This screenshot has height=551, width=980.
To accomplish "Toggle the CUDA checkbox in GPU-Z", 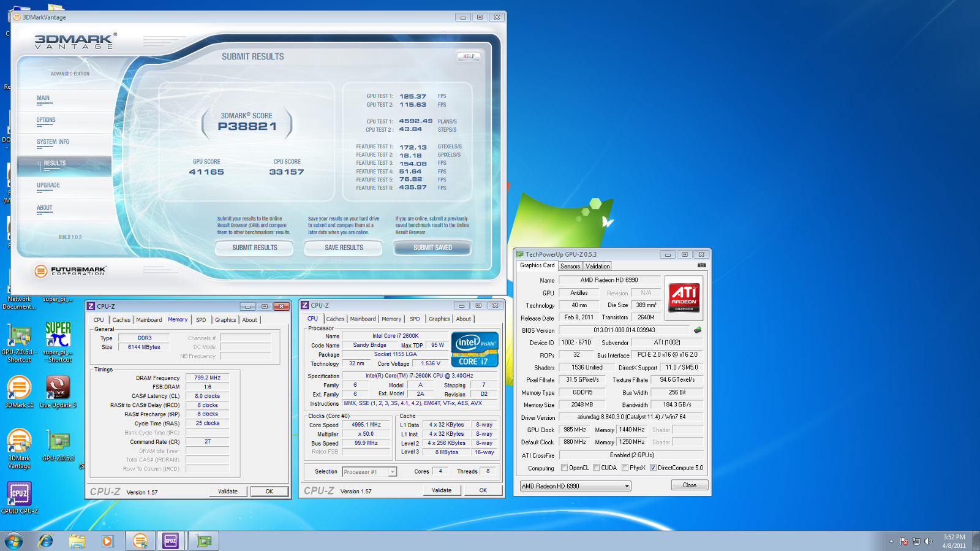I will click(x=596, y=468).
